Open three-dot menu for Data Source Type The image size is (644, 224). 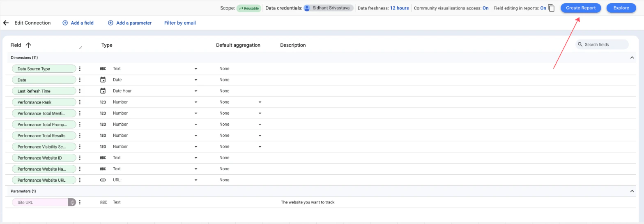(80, 69)
